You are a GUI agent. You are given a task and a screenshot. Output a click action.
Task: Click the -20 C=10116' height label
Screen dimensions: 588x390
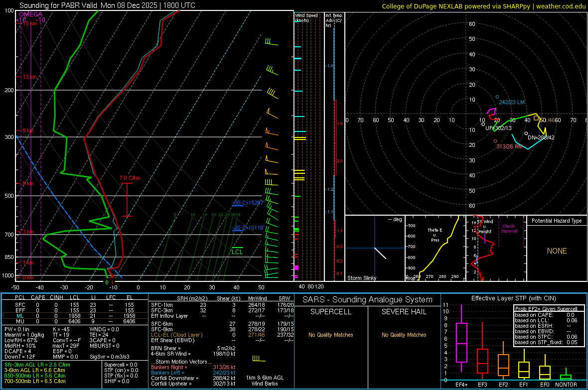click(248, 228)
